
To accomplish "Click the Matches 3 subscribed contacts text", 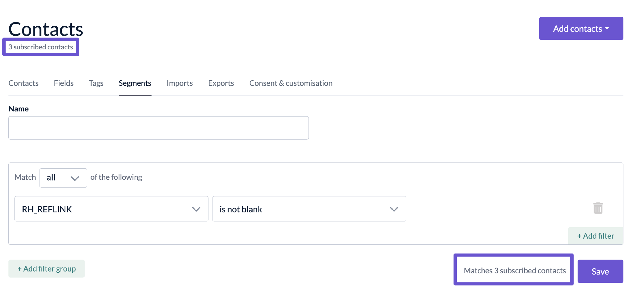I will point(515,271).
